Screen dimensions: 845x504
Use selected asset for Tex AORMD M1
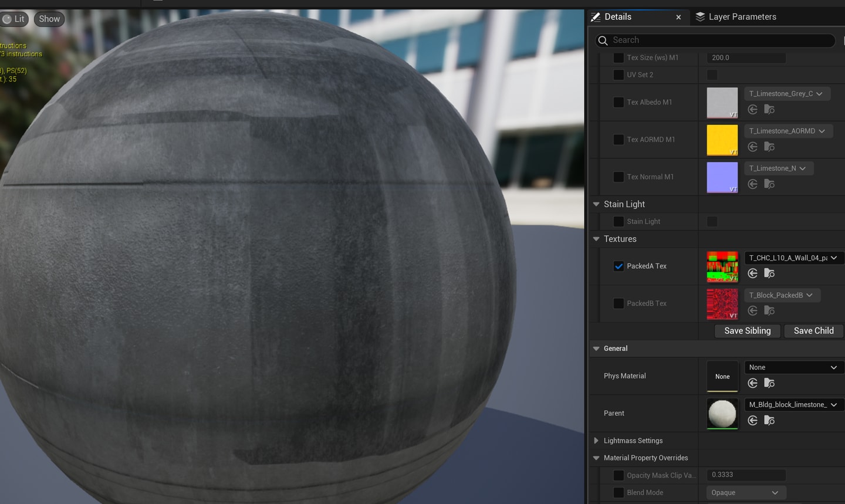tap(752, 147)
